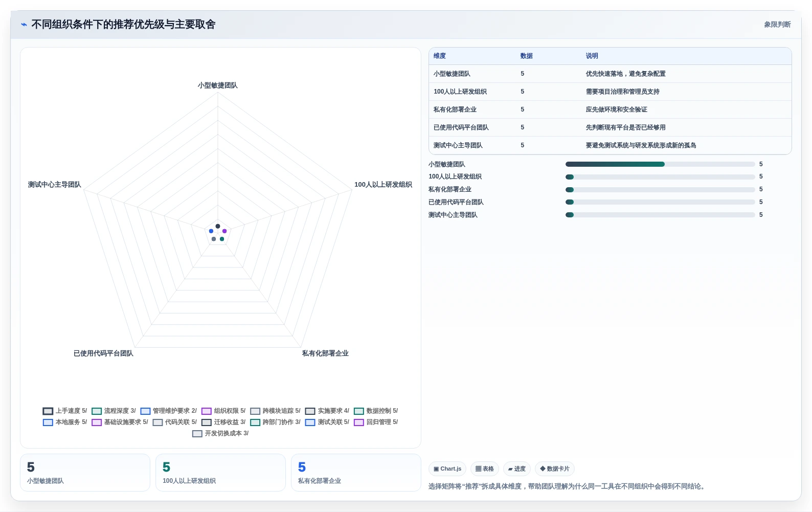Hide the 回归管理 5/ dataset in legend
The width and height of the screenshot is (812, 512).
tap(376, 422)
